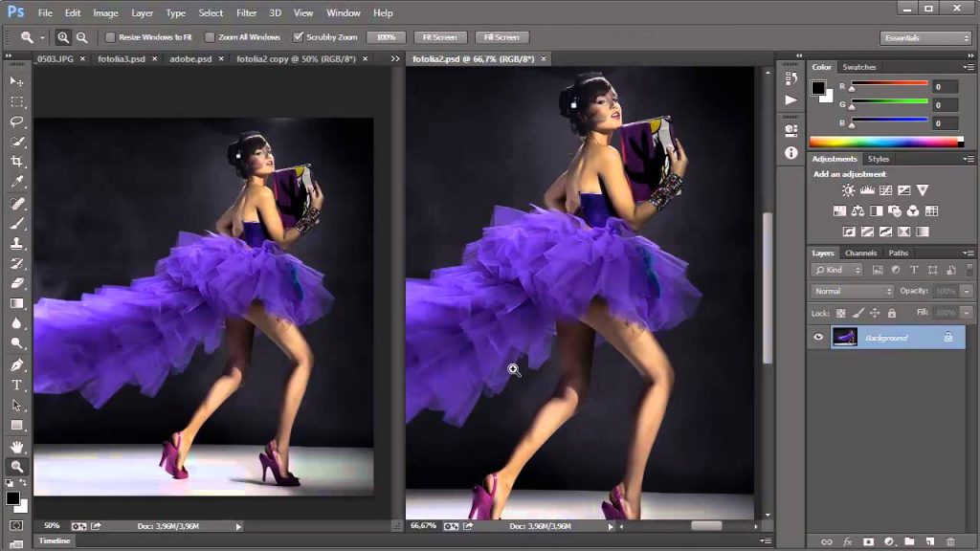Viewport: 980px width, 551px height.
Task: Switch to the Channels tab
Action: [x=860, y=253]
